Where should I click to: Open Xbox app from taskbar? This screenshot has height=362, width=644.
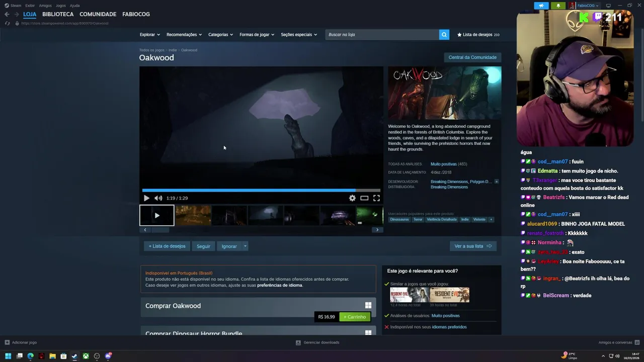(86, 356)
